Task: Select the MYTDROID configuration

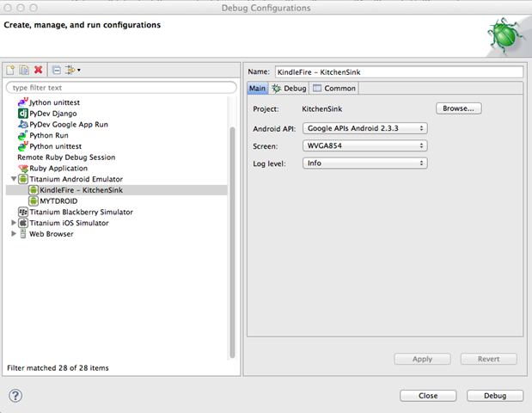Action: point(58,200)
